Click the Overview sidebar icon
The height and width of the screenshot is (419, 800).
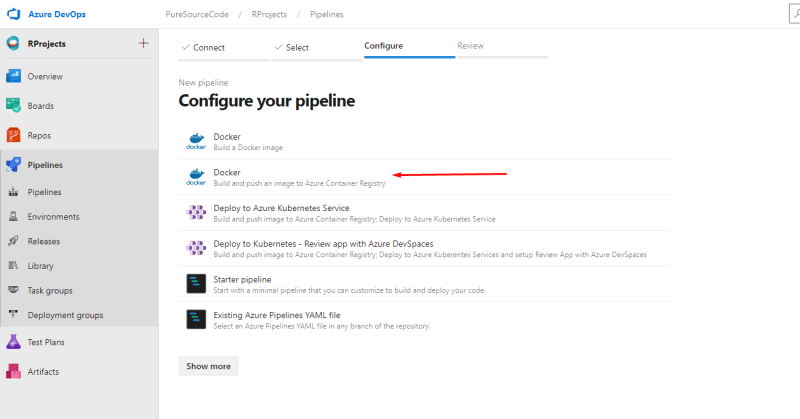pos(13,76)
